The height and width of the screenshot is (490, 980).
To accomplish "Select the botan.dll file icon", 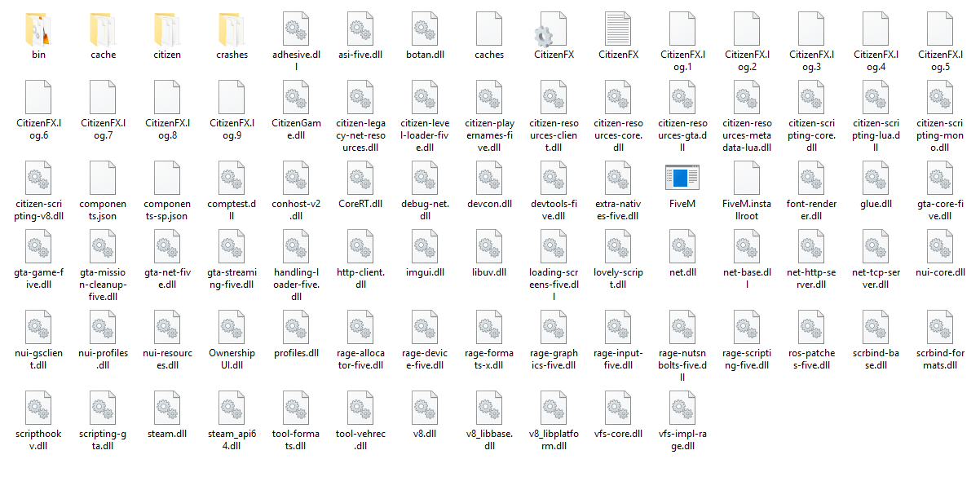I will pos(426,29).
